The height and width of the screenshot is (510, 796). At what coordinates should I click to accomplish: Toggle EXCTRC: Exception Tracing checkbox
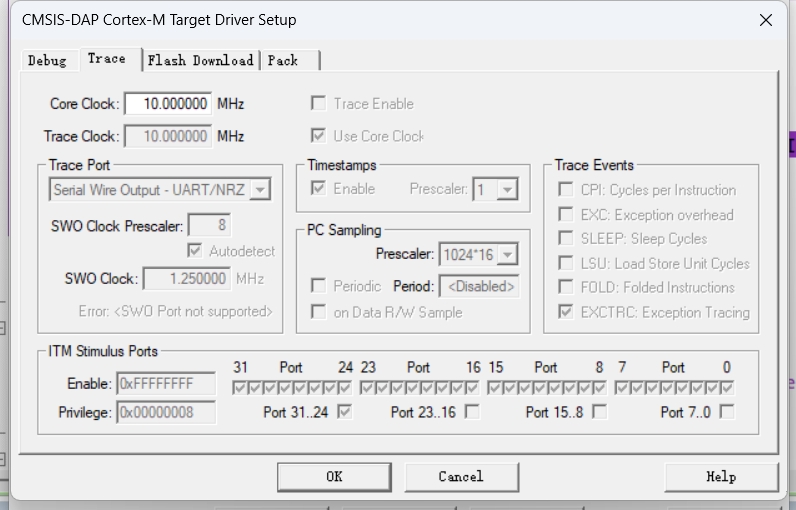(566, 312)
